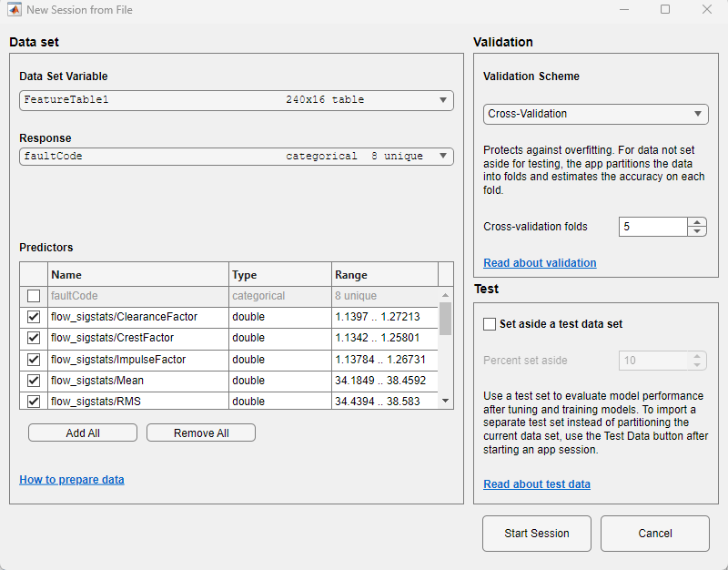Viewport: 728px width, 570px height.
Task: Select the Type column header
Action: coord(280,275)
